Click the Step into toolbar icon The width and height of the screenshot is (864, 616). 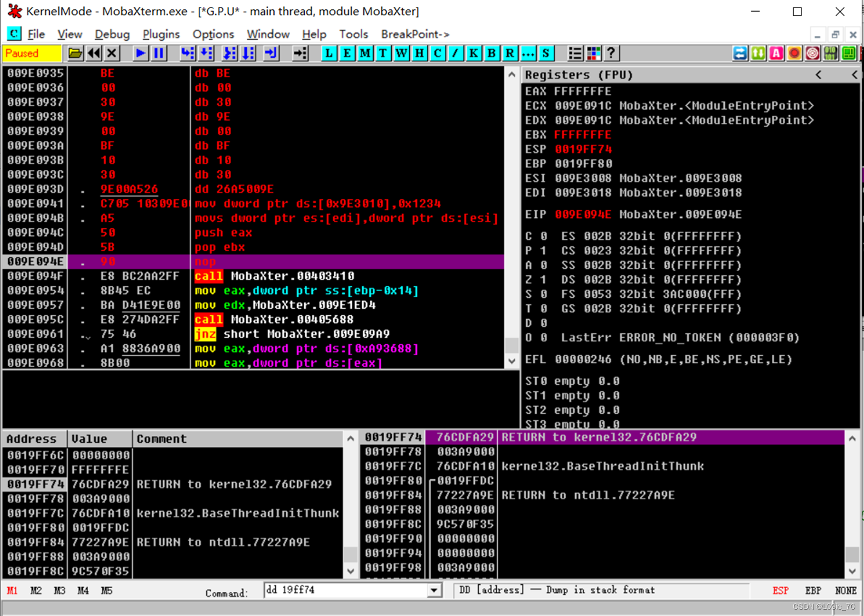[188, 53]
